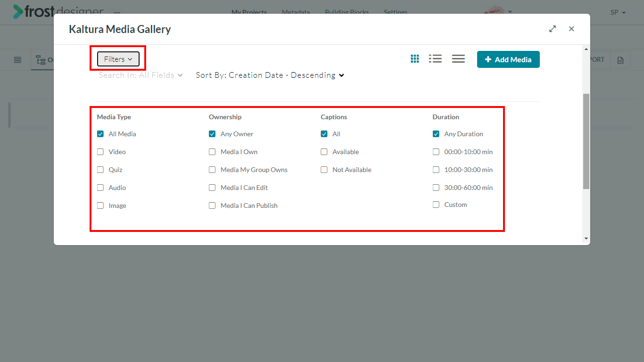644x362 pixels.
Task: Enable the Video media type filter
Action: (x=100, y=151)
